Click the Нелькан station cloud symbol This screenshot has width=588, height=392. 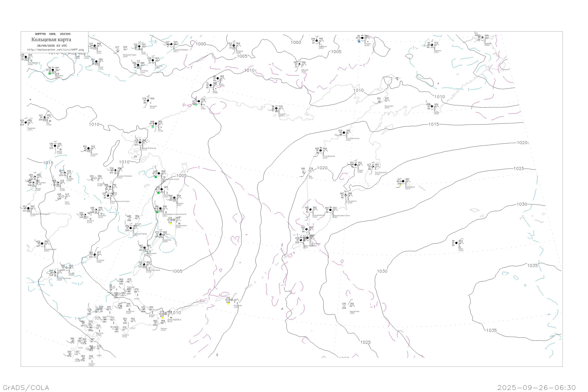(148, 101)
